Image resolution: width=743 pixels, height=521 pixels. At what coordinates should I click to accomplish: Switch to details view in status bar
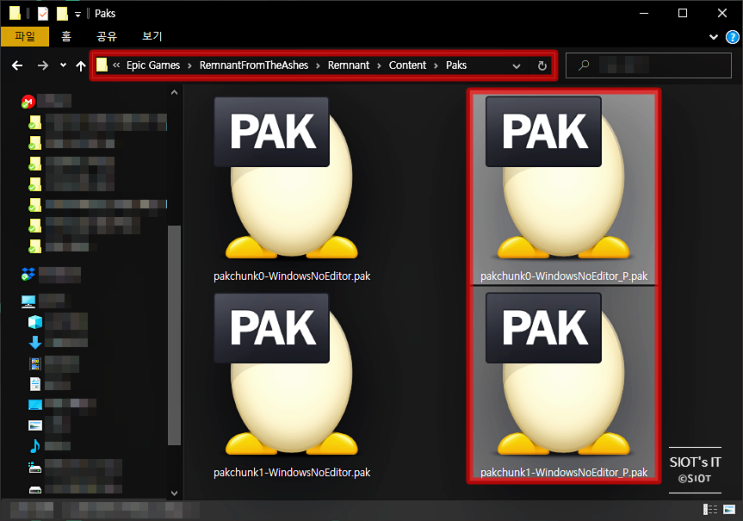(710, 510)
